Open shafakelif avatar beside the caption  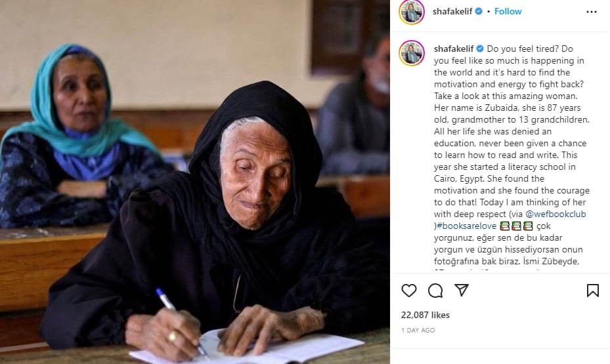pos(412,53)
